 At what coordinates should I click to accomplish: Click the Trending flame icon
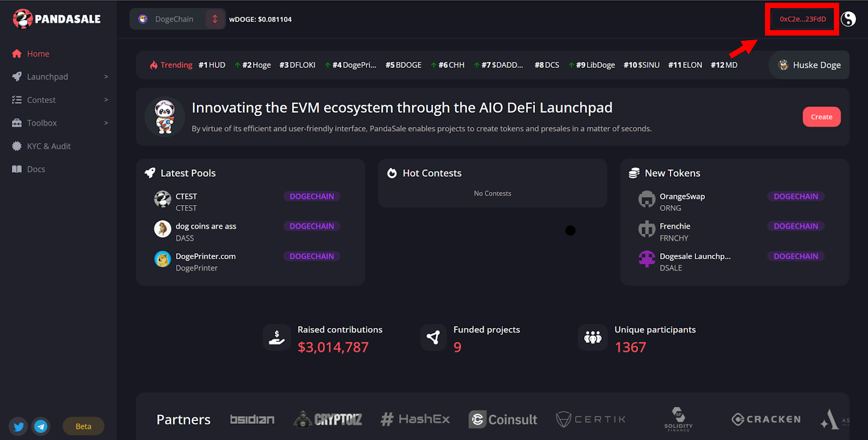click(154, 65)
